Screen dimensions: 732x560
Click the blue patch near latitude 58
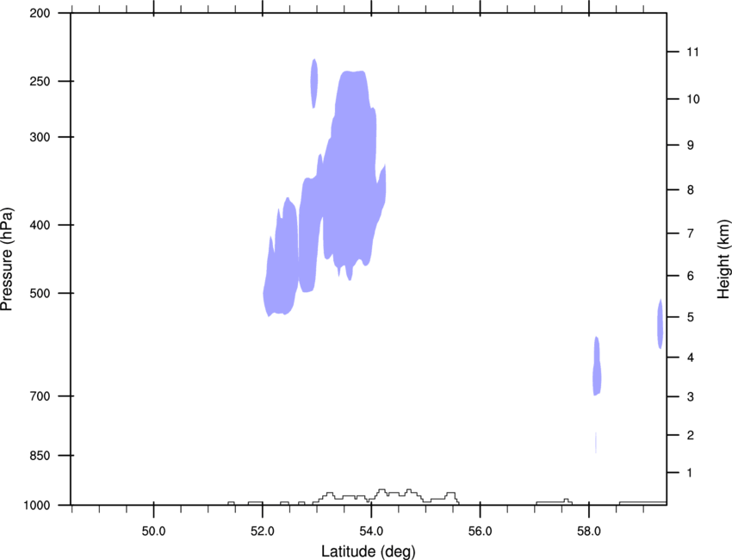[x=597, y=366]
